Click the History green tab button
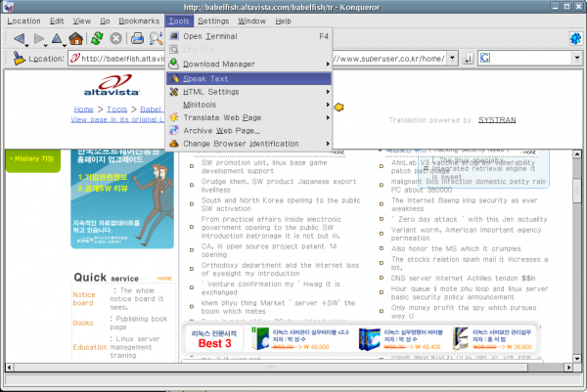587x392 pixels. tap(33, 159)
